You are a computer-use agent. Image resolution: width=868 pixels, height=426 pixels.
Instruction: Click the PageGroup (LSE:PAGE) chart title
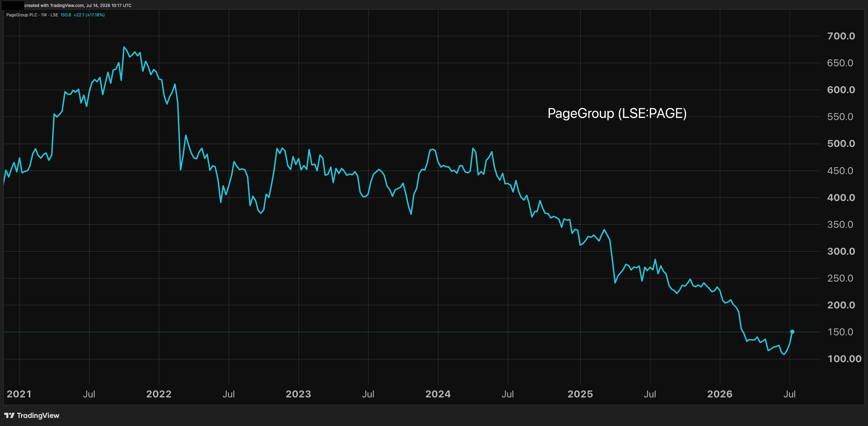(x=617, y=113)
